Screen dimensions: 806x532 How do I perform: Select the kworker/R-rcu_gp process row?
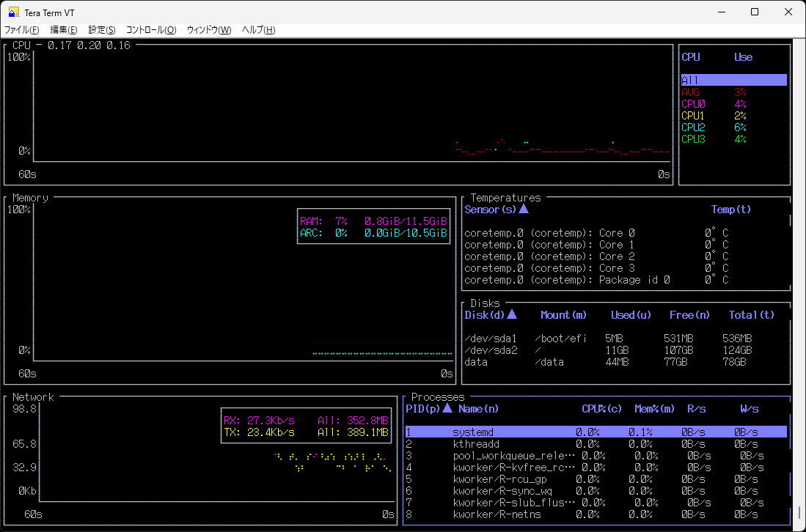(596, 479)
